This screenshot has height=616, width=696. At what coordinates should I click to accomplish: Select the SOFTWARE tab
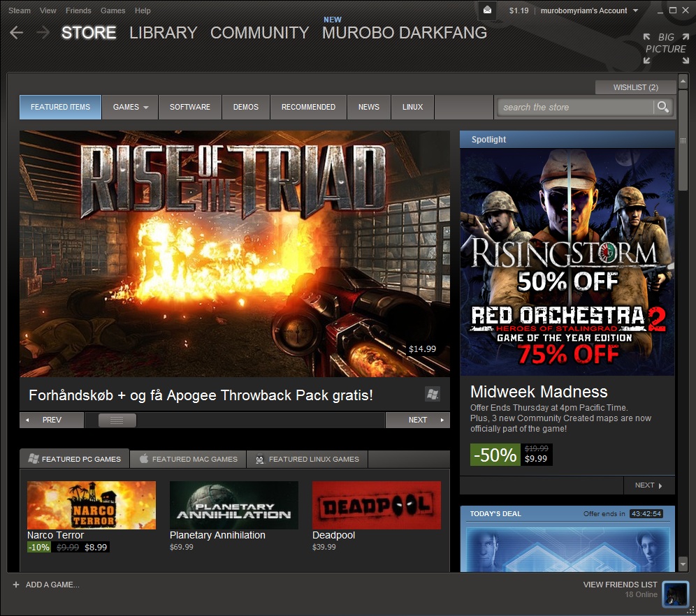(x=190, y=107)
